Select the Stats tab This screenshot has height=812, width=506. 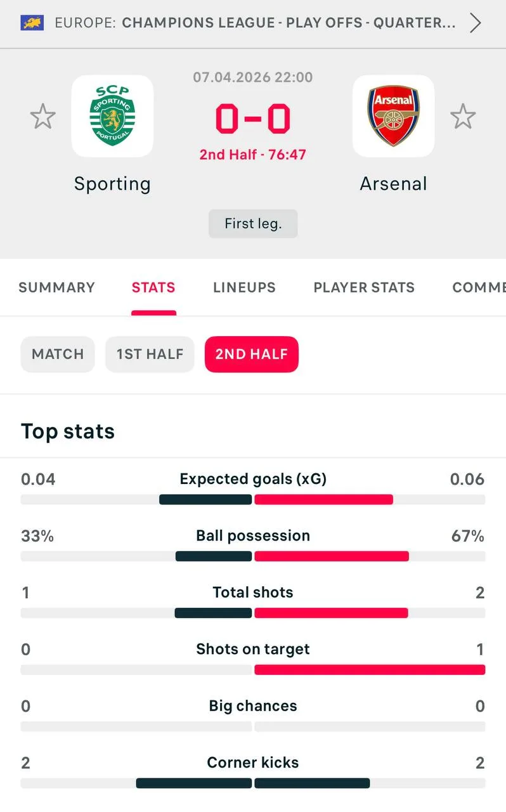point(153,287)
